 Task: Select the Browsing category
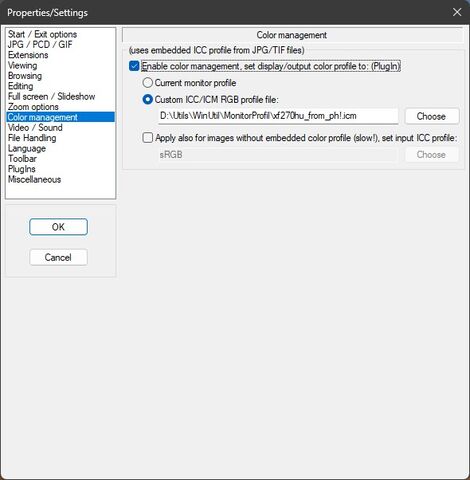(x=25, y=76)
